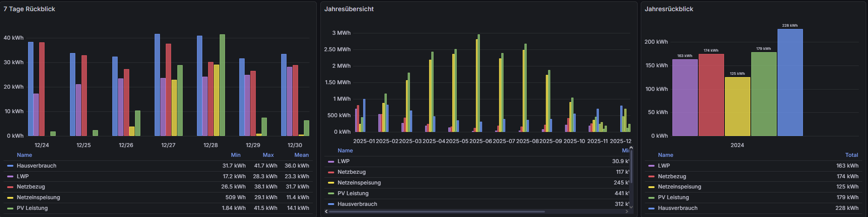The width and height of the screenshot is (868, 217).
Task: Sort 7 Tage Rückblick legend by Max column
Action: pyautogui.click(x=268, y=155)
